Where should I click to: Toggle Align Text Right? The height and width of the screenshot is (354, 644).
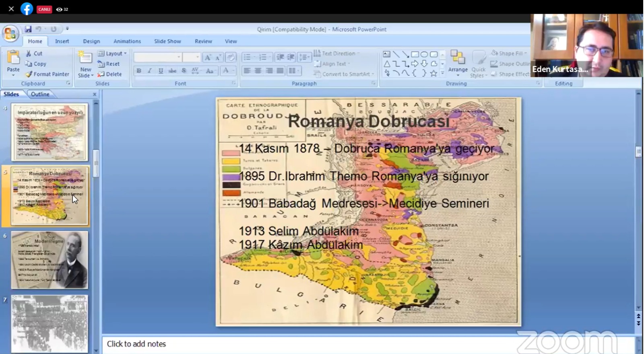coord(269,71)
